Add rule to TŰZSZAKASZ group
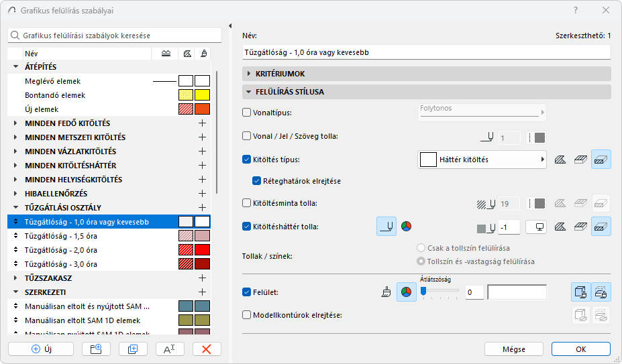This screenshot has height=364, width=622. tap(203, 278)
